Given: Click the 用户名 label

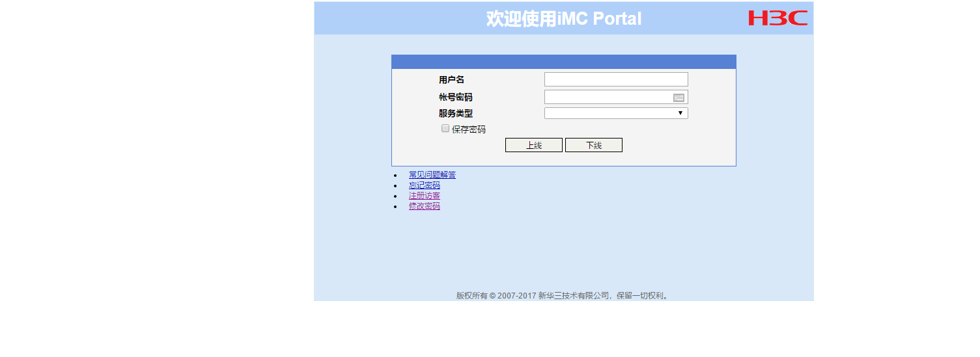Looking at the screenshot, I should click(452, 80).
